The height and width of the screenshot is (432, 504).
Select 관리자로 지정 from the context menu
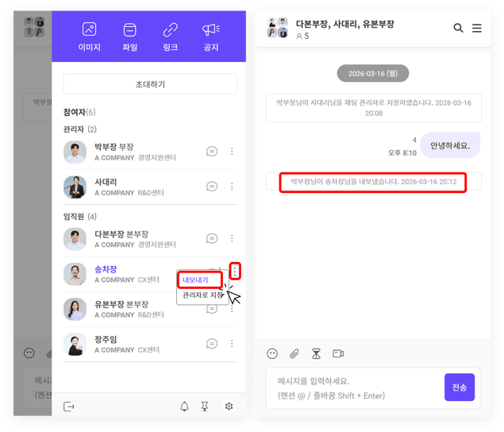[x=202, y=295]
